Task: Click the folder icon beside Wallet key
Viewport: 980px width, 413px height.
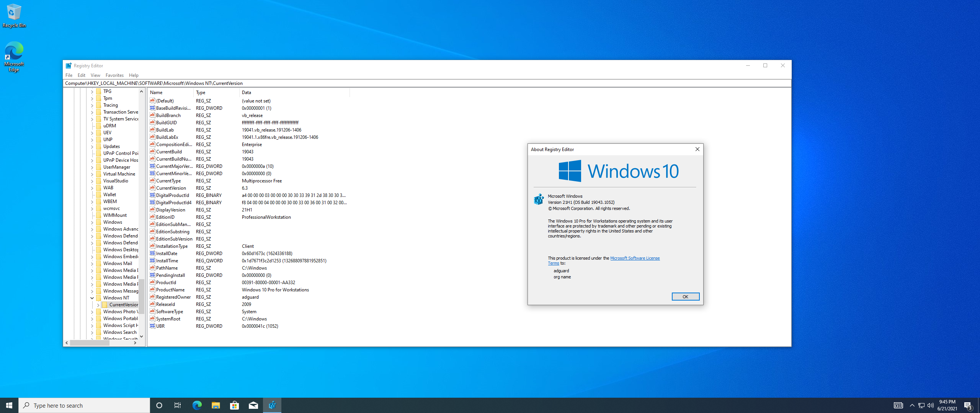Action: (99, 195)
